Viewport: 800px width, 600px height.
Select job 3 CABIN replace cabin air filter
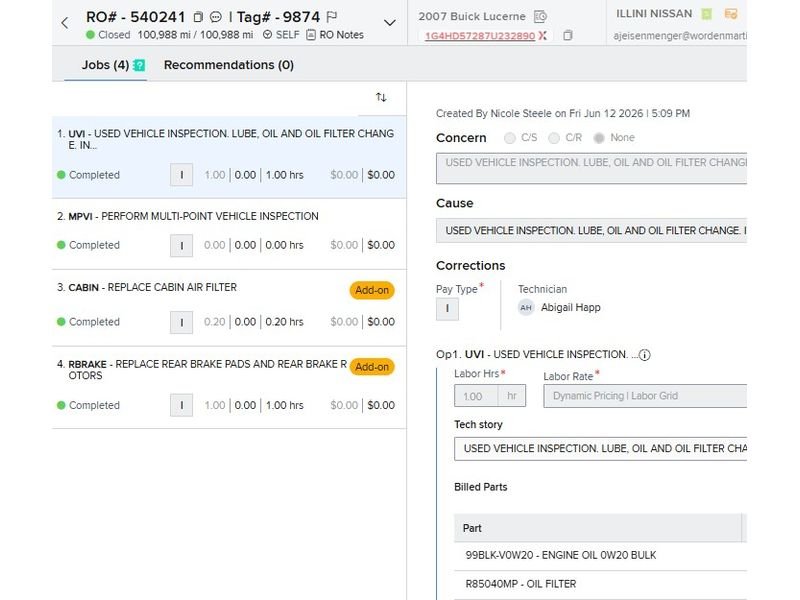click(229, 308)
